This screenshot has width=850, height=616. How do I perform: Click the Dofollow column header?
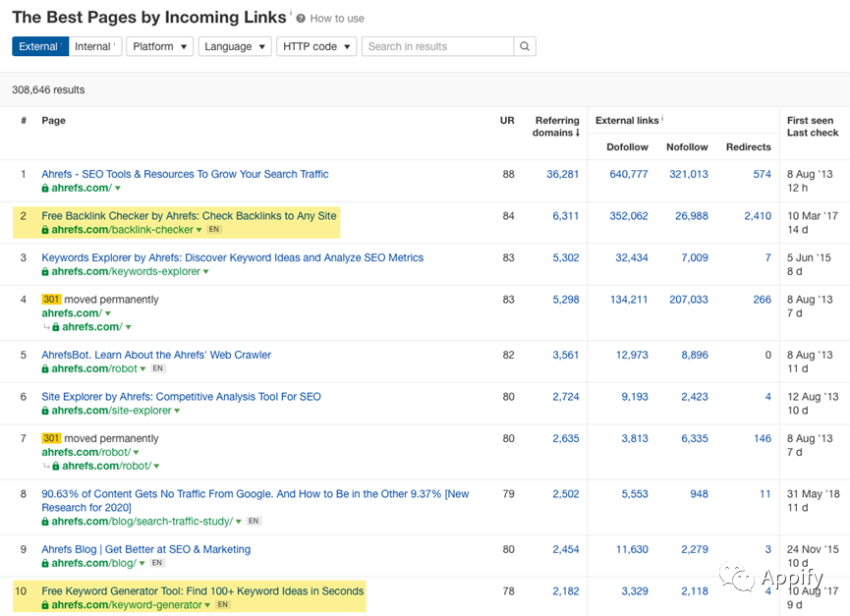[x=627, y=146]
